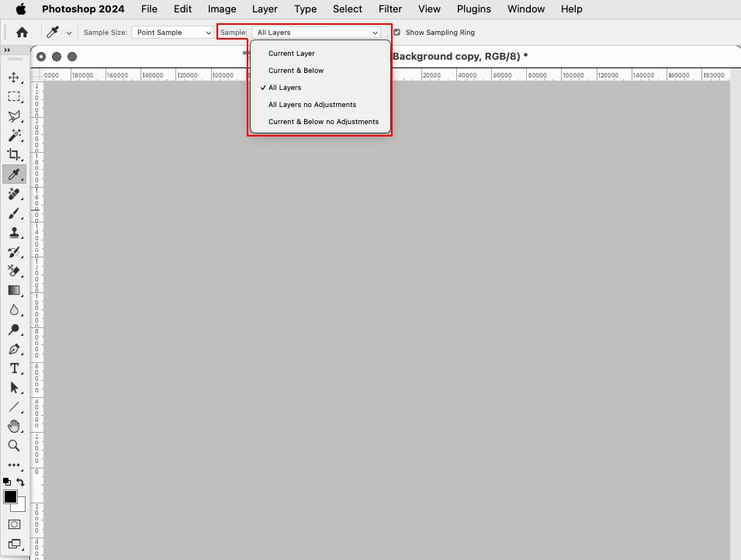This screenshot has height=560, width=741.
Task: Select the Polygonal Lasso tool
Action: pos(14,116)
